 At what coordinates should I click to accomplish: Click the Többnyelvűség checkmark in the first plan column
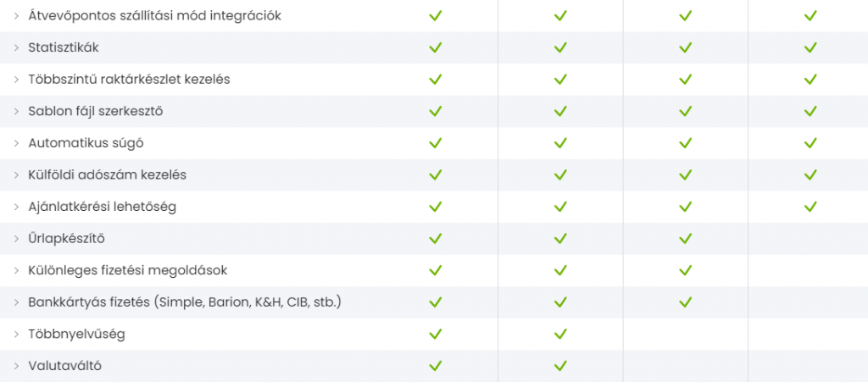point(436,334)
